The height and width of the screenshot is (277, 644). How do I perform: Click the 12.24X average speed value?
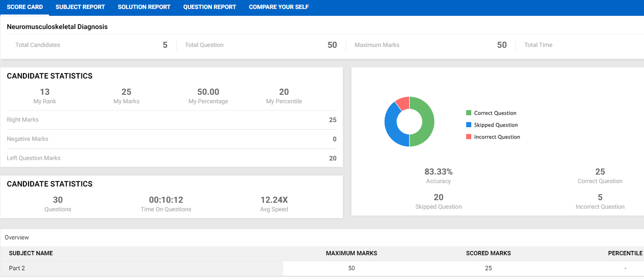[274, 200]
